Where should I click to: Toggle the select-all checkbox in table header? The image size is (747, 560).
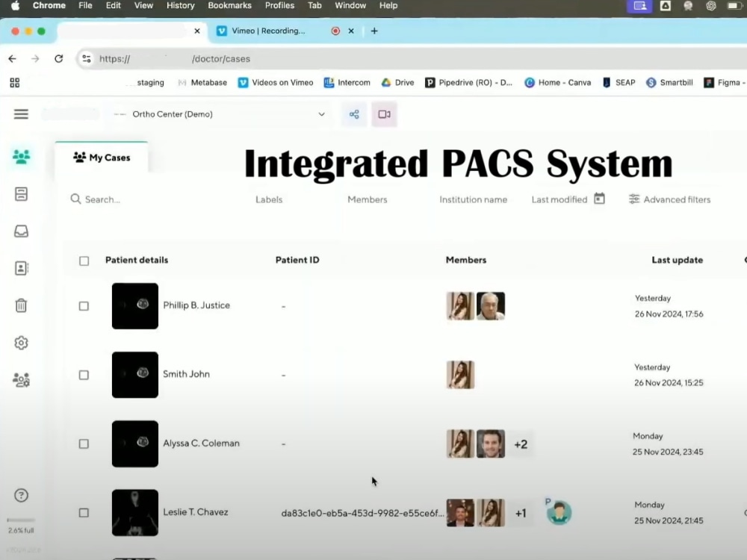click(x=84, y=261)
